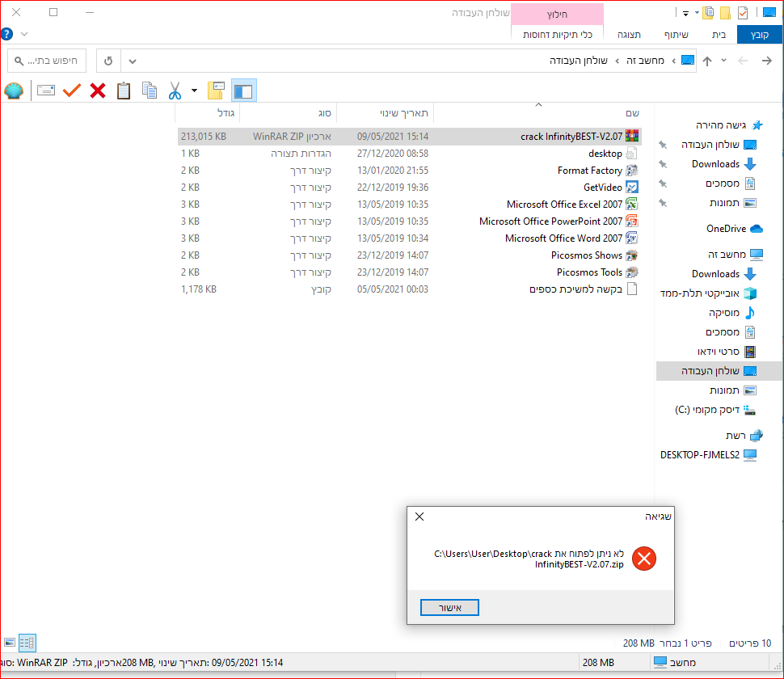The height and width of the screenshot is (679, 784).
Task: Open Classic Shell settings shell icon
Action: pos(14,91)
